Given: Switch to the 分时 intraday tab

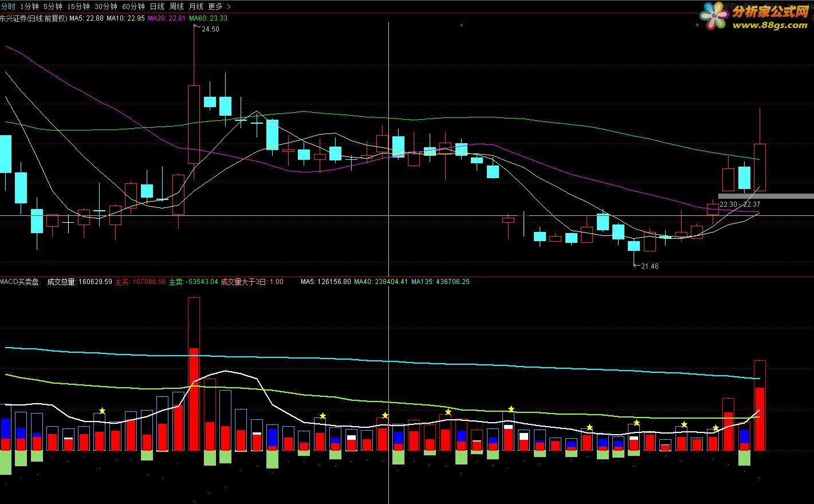Looking at the screenshot, I should [7, 6].
